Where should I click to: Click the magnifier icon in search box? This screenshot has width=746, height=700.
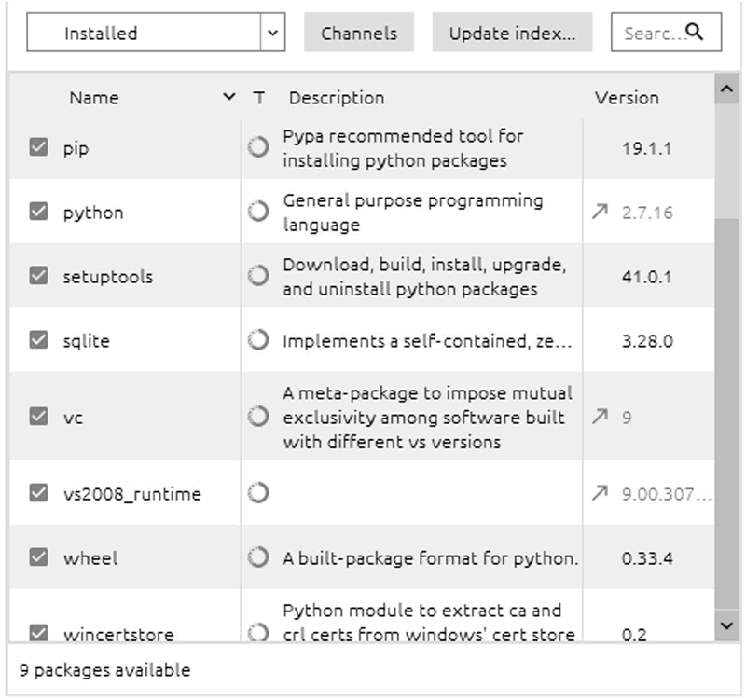pyautogui.click(x=695, y=32)
